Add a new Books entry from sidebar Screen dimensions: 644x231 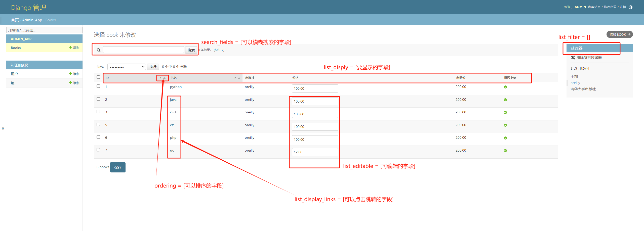[x=75, y=48]
